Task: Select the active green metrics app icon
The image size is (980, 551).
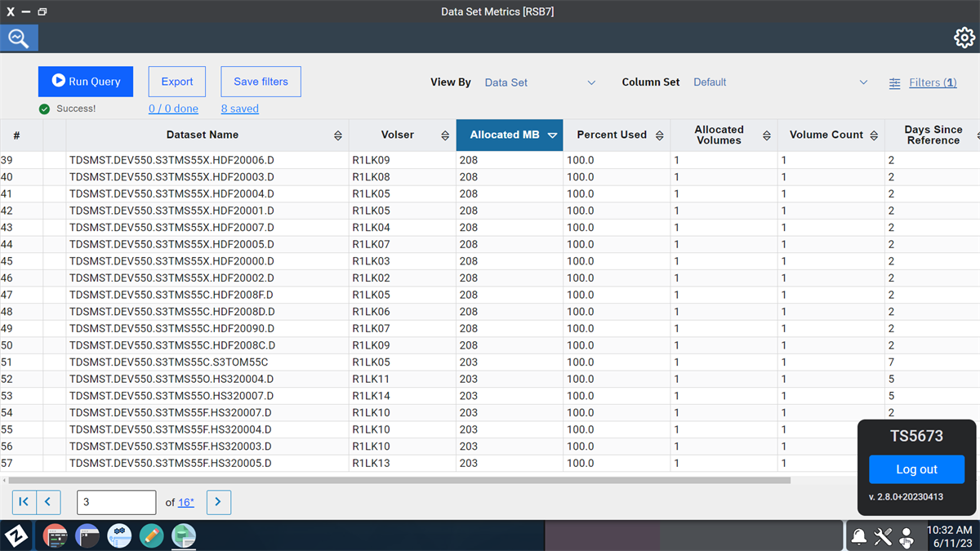Action: (183, 536)
